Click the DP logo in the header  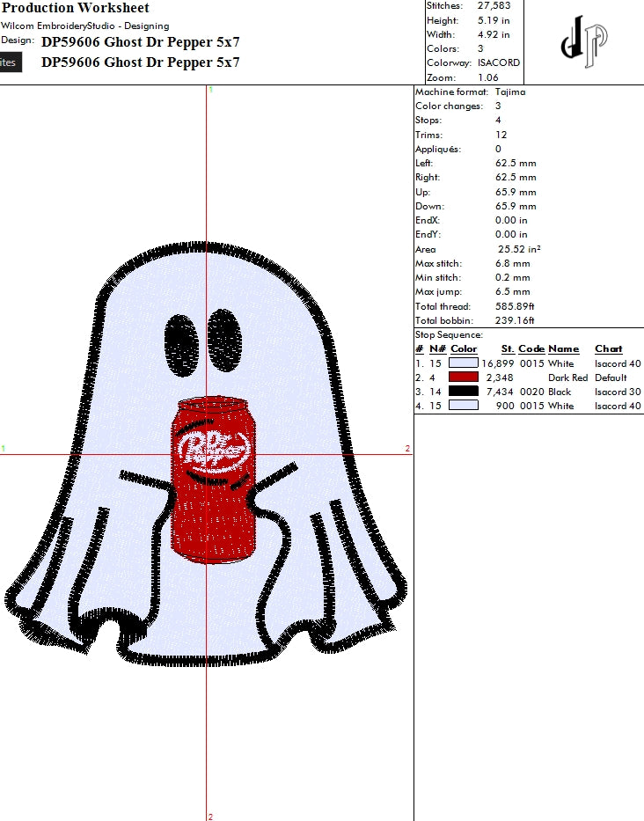point(584,41)
